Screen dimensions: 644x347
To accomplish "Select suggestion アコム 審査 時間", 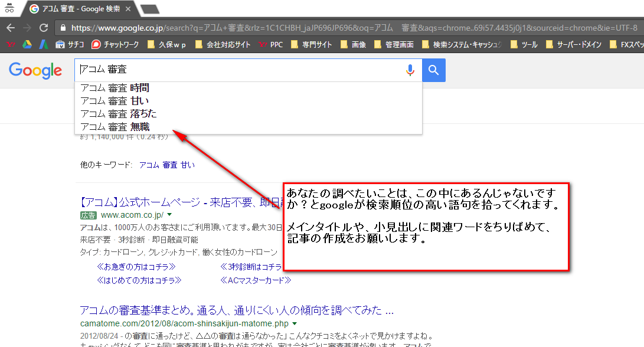I will [x=249, y=88].
